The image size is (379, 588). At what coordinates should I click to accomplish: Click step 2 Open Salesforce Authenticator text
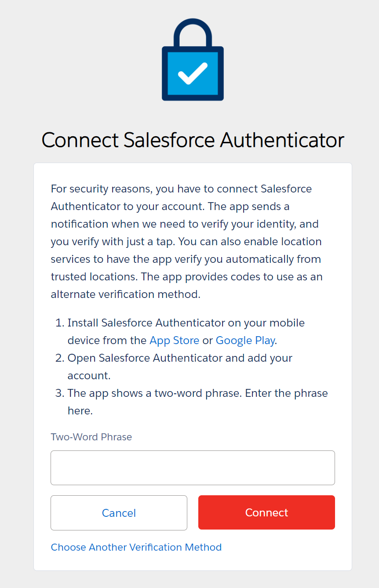tap(179, 358)
